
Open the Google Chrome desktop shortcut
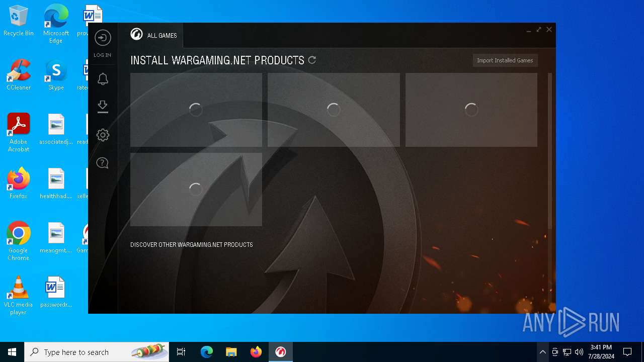click(x=19, y=241)
